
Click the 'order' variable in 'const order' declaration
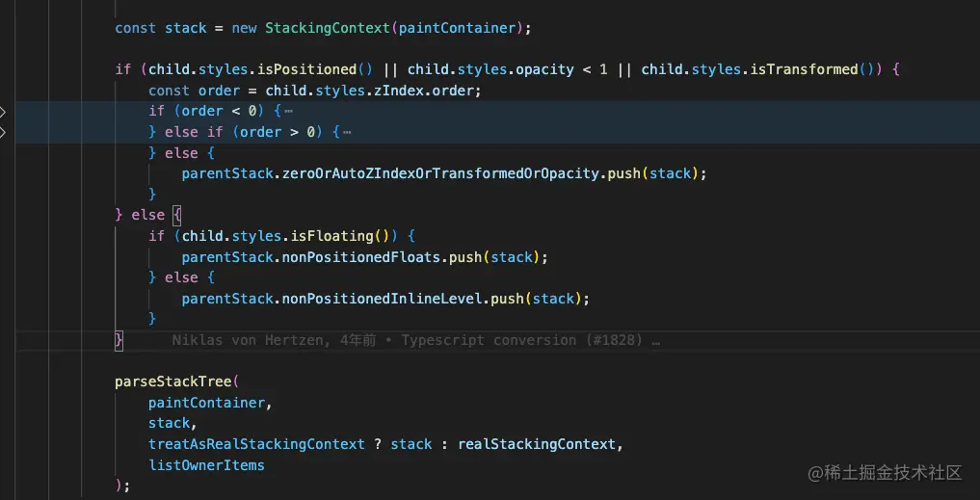219,91
